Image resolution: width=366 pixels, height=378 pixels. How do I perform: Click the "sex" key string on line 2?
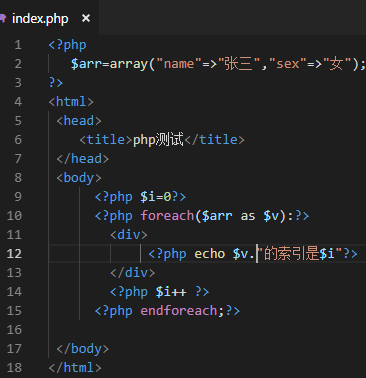pyautogui.click(x=288, y=64)
